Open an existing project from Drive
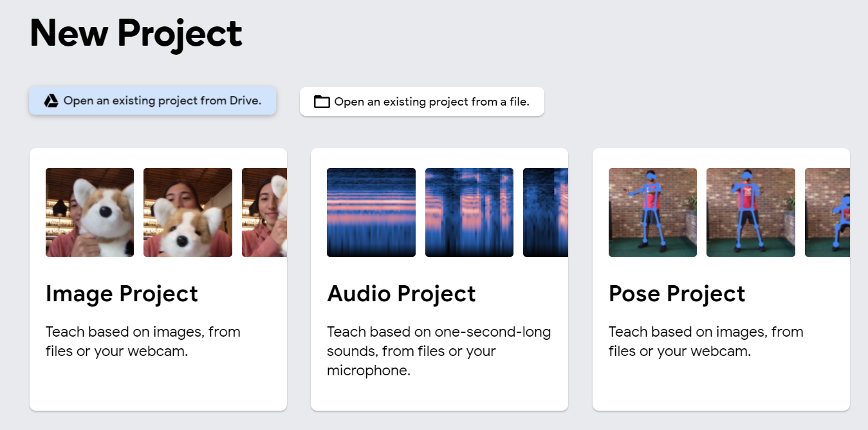 162,101
